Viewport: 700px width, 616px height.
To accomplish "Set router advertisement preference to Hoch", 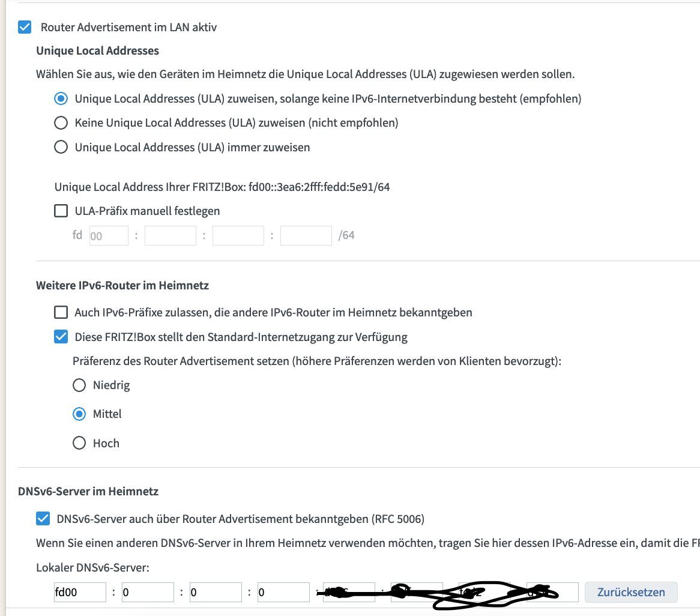I will (x=79, y=443).
